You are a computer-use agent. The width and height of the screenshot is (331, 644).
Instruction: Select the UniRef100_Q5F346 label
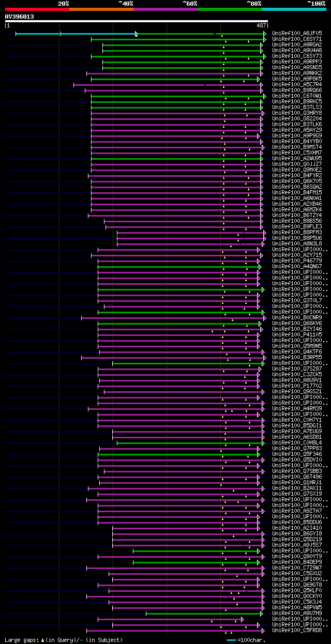[297, 454]
